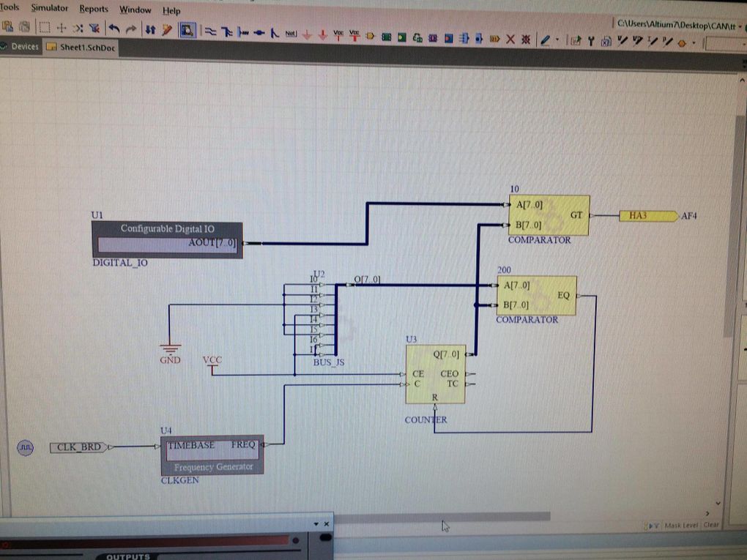Place a GND power port
Screen dimensions: 747x560
click(307, 30)
